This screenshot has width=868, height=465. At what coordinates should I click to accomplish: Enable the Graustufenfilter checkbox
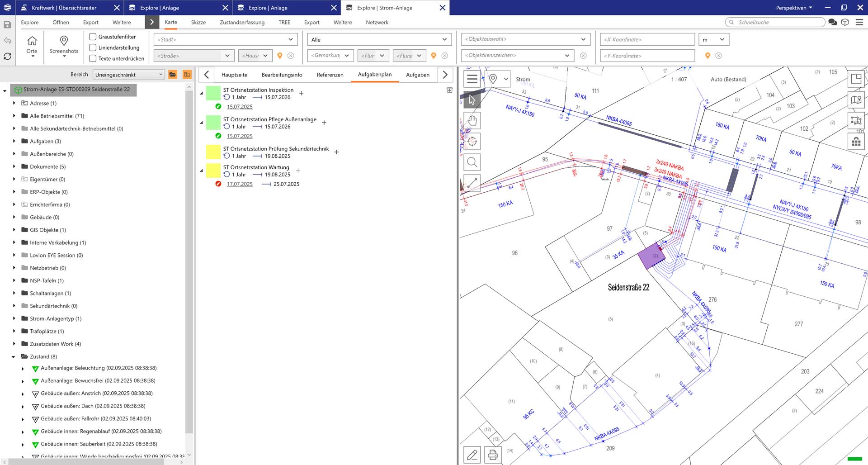(x=93, y=37)
